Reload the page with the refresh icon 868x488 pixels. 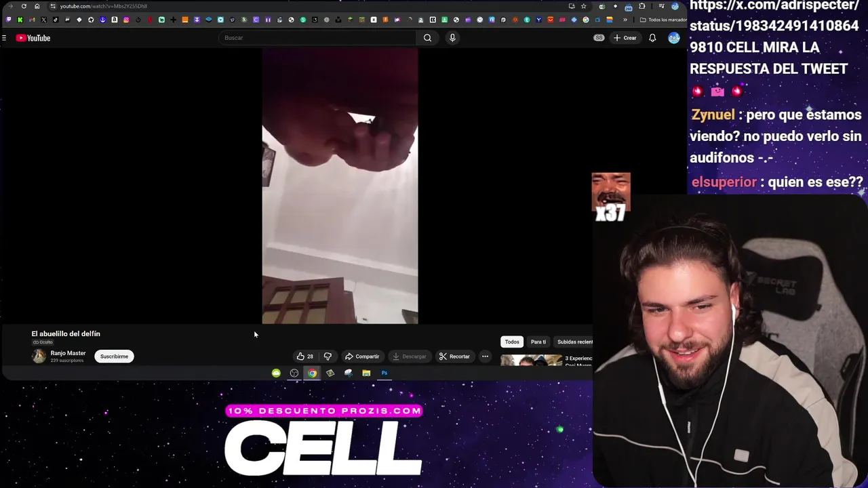tap(24, 6)
